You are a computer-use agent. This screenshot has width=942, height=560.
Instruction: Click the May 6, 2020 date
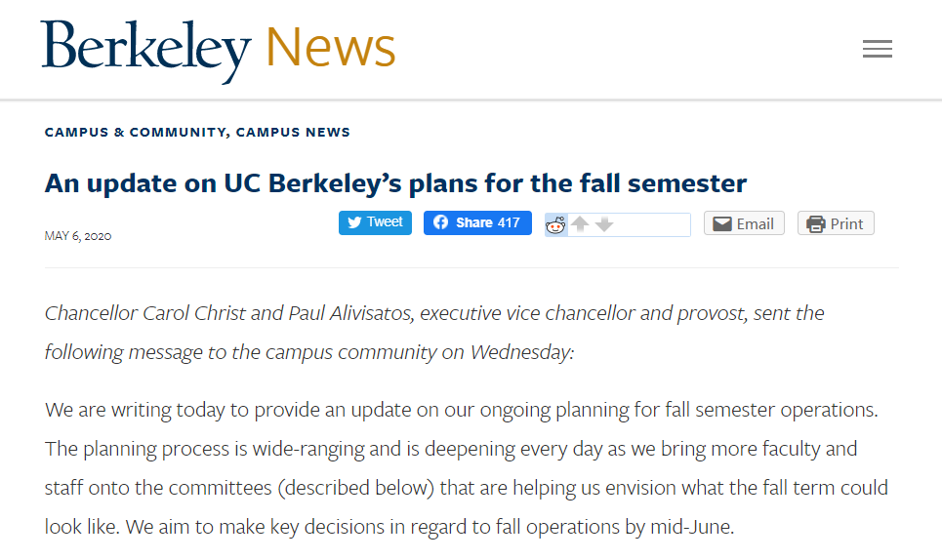coord(78,236)
